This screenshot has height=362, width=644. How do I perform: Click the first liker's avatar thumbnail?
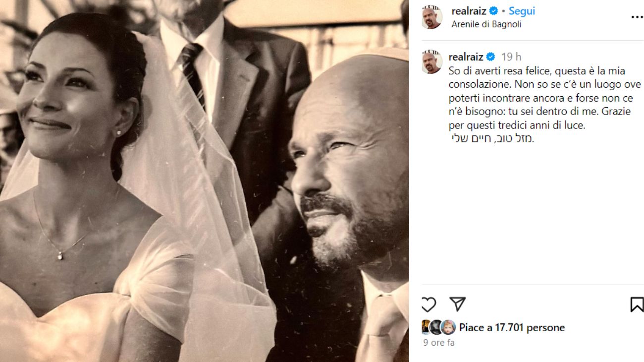tap(425, 327)
